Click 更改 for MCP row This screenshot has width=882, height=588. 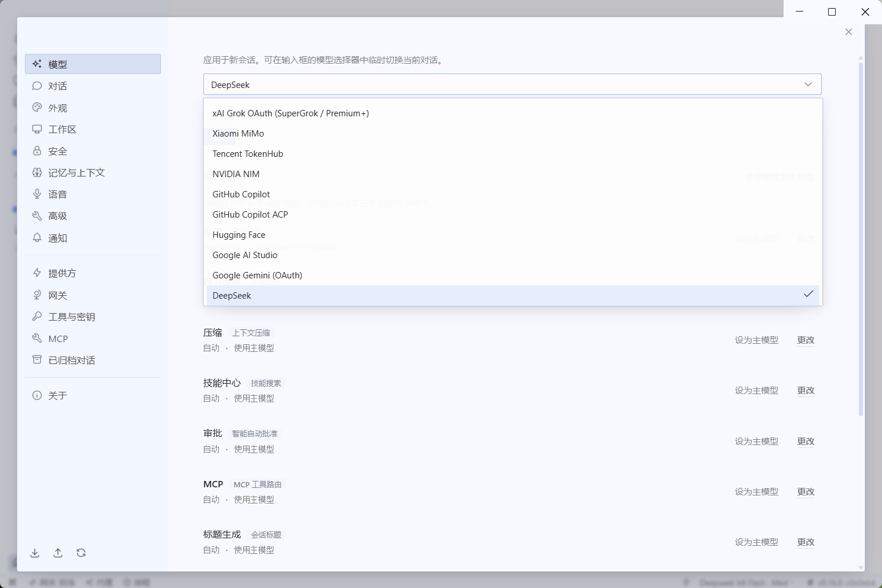[806, 492]
